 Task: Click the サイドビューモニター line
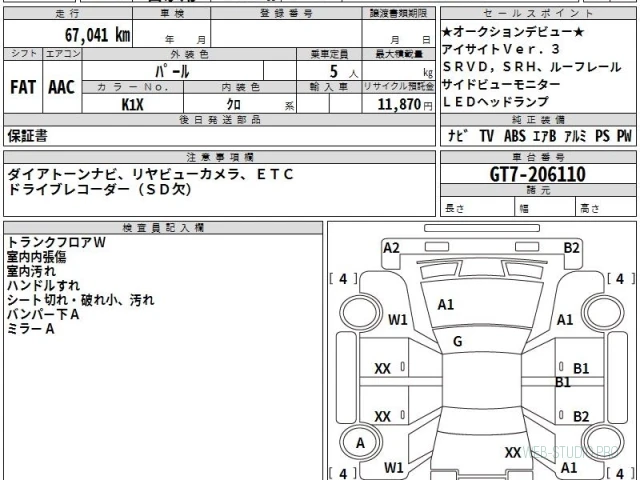501,84
